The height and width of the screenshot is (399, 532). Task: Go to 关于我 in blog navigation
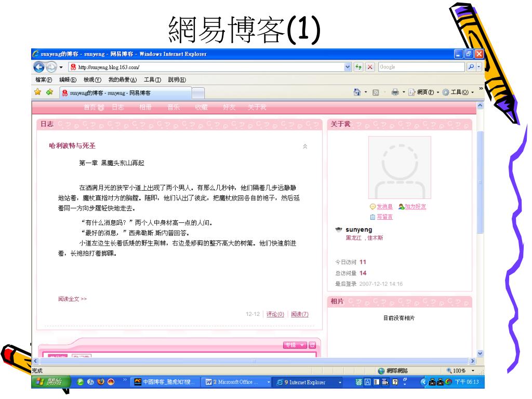(257, 107)
